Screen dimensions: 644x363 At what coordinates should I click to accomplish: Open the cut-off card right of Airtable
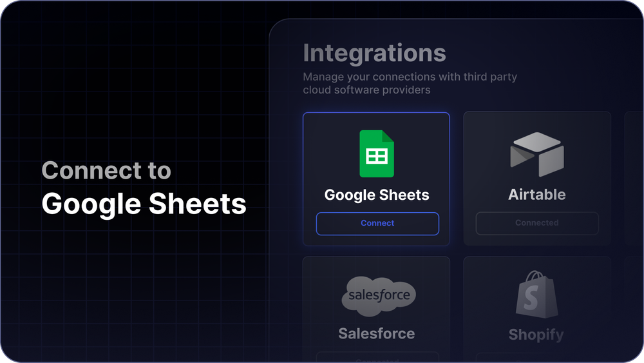[634, 177]
